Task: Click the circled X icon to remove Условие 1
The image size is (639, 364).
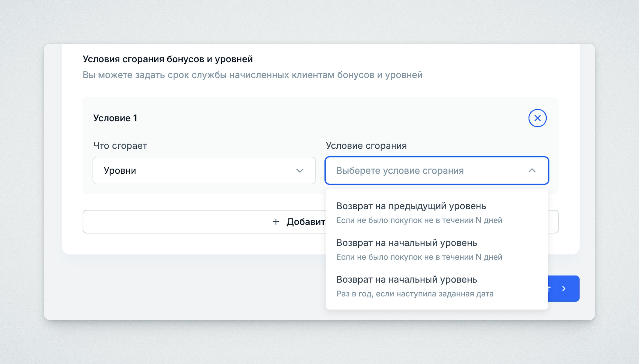Action: pyautogui.click(x=538, y=118)
